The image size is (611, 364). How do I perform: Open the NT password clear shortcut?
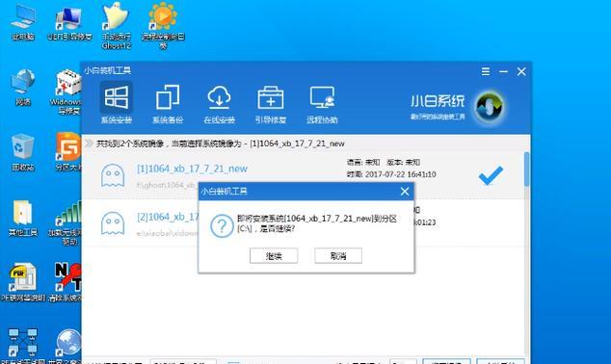[66, 283]
